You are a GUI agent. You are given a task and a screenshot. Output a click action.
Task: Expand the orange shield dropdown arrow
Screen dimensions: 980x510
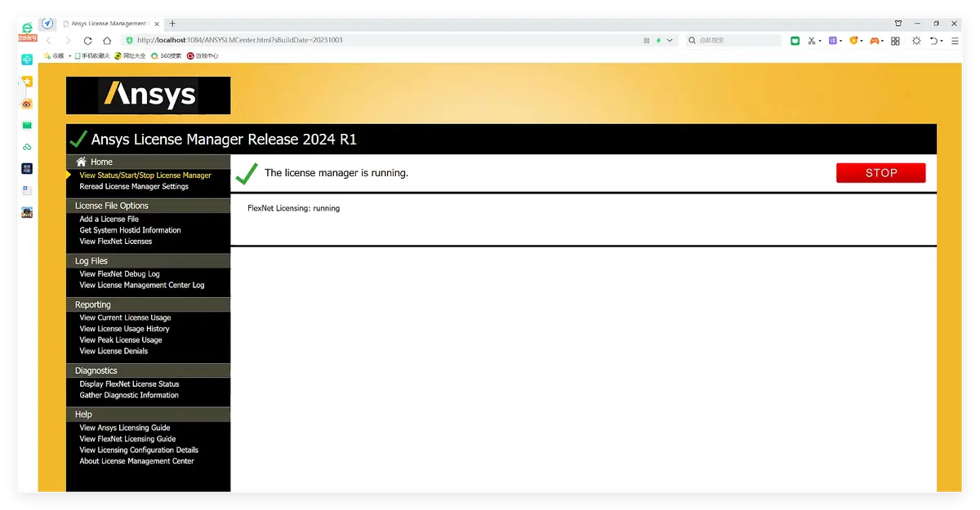click(862, 41)
